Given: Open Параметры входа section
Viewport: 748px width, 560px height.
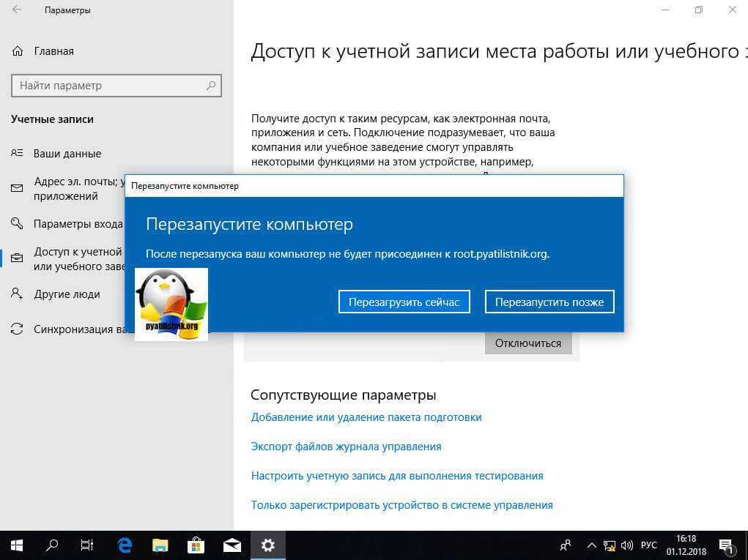Looking at the screenshot, I should (x=78, y=223).
